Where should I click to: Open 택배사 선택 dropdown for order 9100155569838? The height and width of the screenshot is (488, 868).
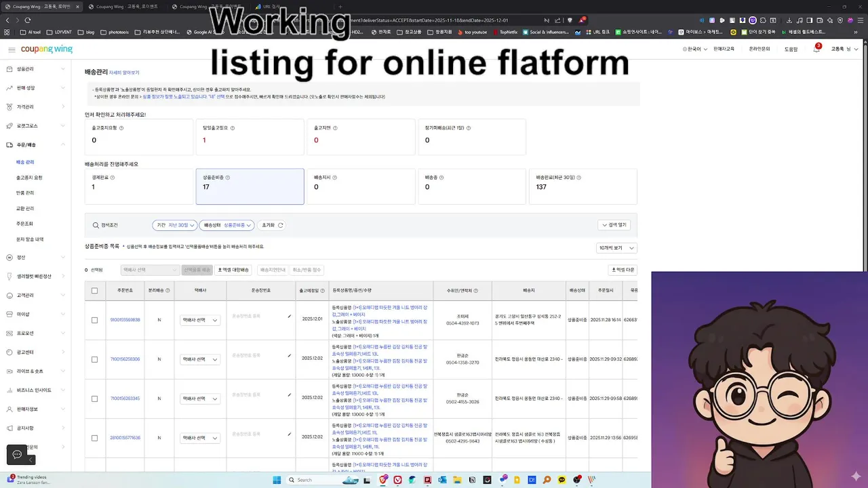pos(200,320)
